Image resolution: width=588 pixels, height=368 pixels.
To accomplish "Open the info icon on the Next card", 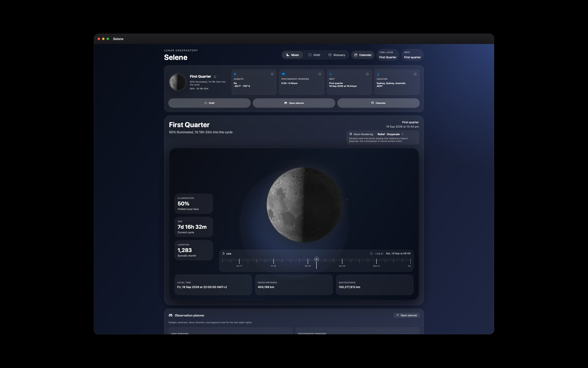I will pyautogui.click(x=367, y=74).
